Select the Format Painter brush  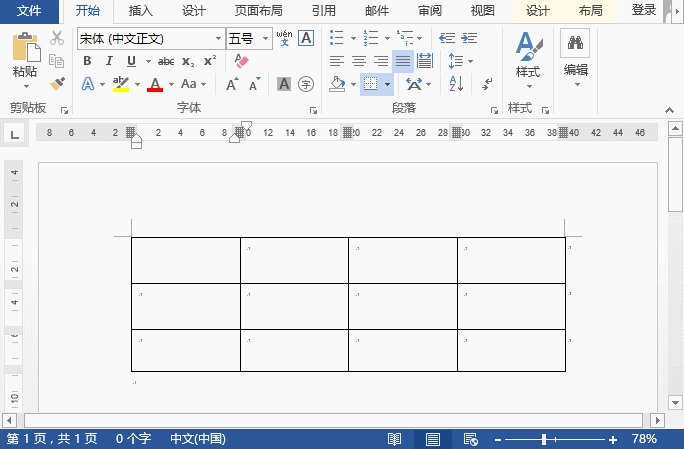57,83
